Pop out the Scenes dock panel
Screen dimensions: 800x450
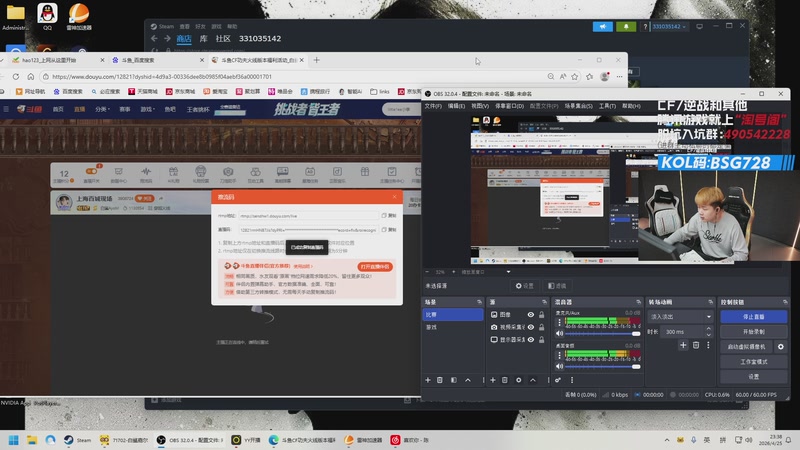point(479,302)
